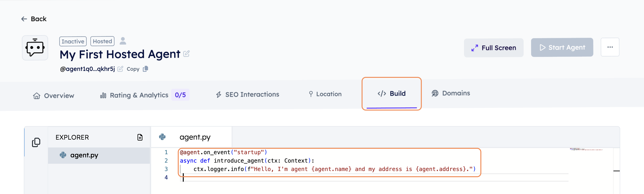
Task: Create a new file in Explorer
Action: pyautogui.click(x=140, y=137)
